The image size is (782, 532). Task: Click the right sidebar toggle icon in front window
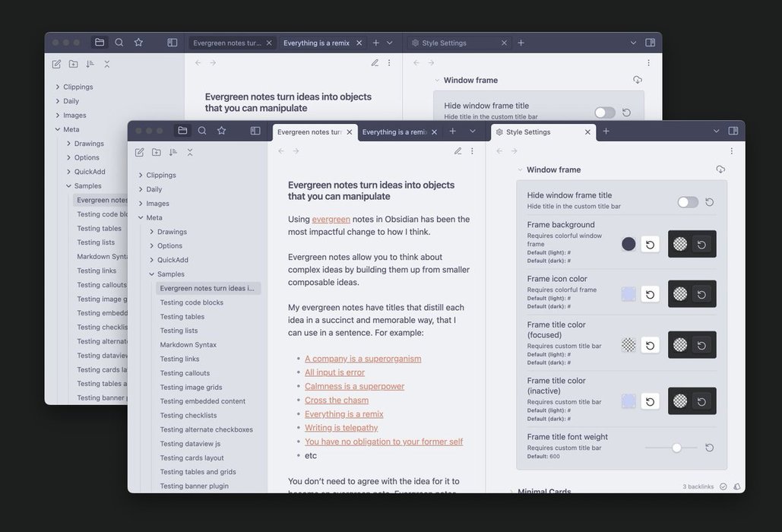tap(733, 131)
